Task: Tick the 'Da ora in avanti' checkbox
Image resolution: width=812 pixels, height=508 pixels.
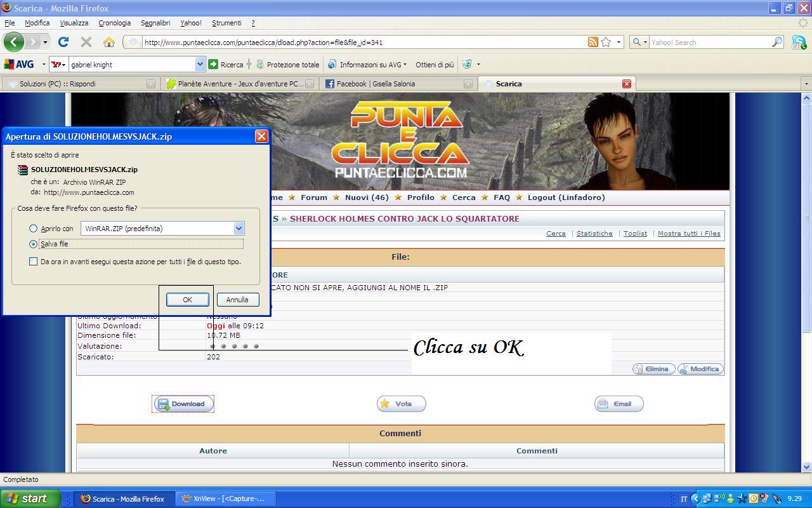Action: click(34, 262)
